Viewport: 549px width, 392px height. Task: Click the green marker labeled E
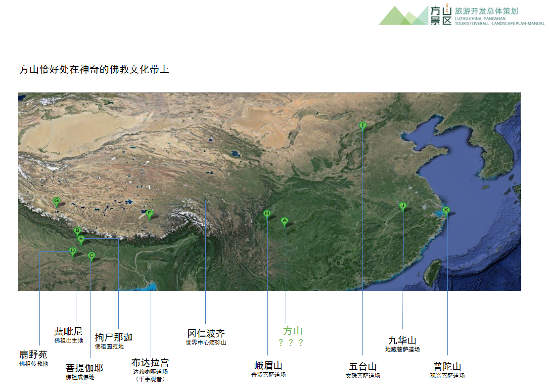tap(82, 239)
